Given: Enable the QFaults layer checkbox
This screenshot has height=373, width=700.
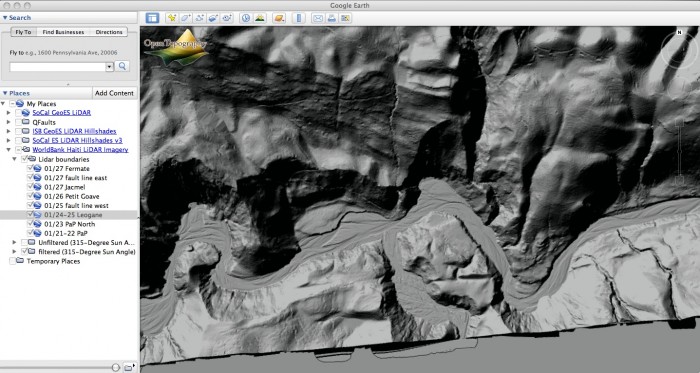Looking at the screenshot, I should [x=18, y=122].
